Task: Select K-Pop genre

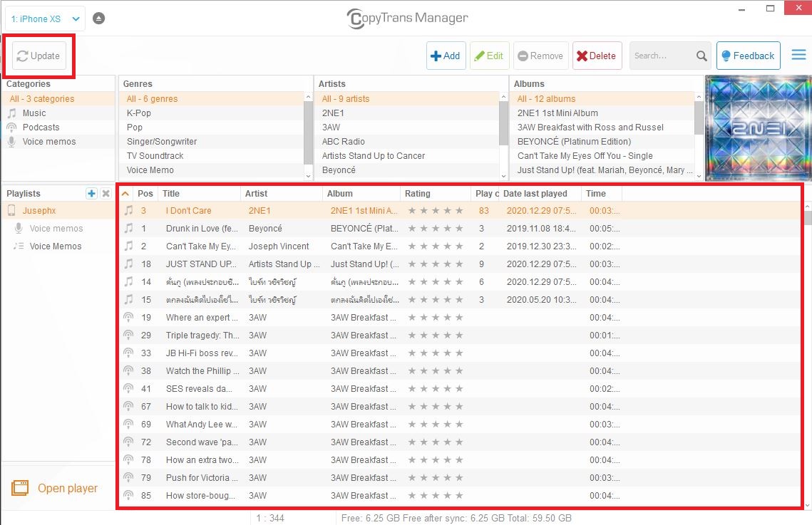Action: click(139, 113)
